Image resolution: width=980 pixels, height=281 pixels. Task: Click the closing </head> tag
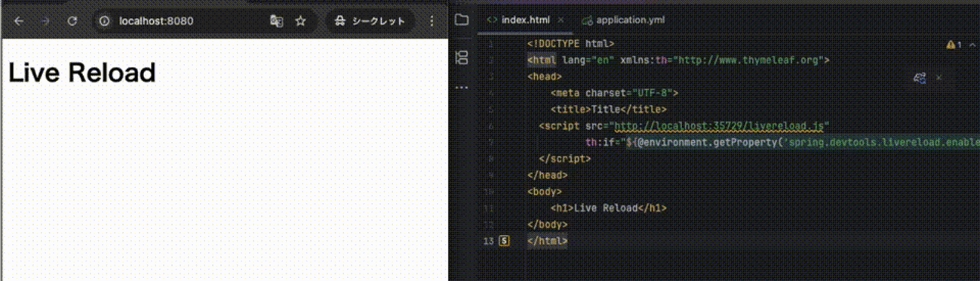(547, 175)
